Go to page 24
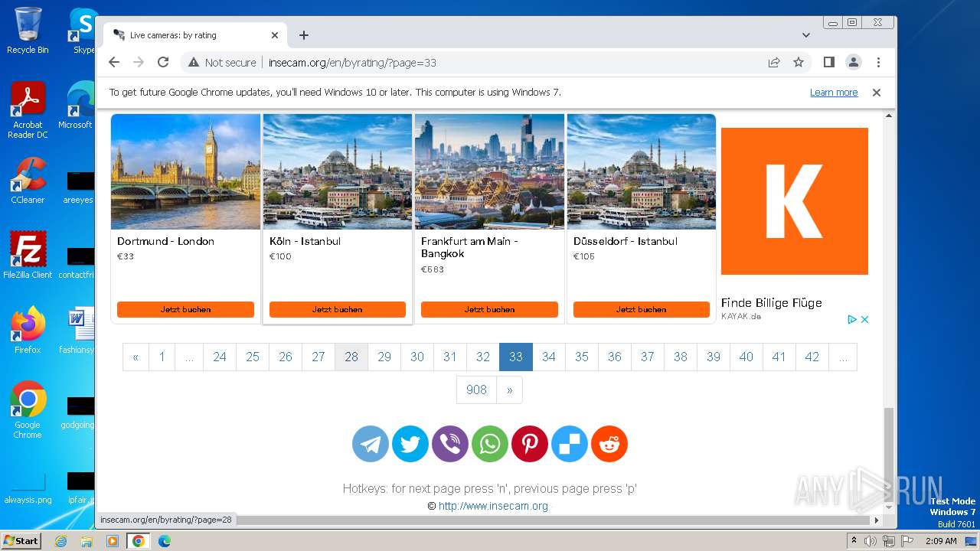 [220, 357]
